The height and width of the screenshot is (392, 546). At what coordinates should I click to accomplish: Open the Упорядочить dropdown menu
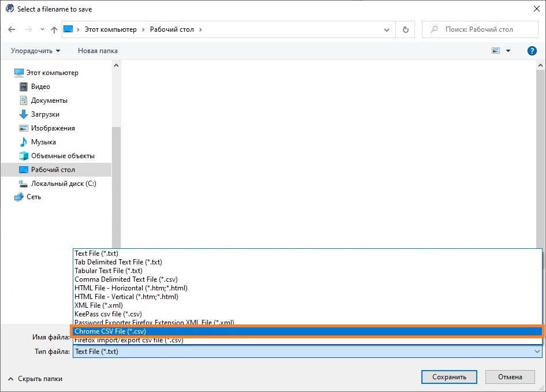35,51
